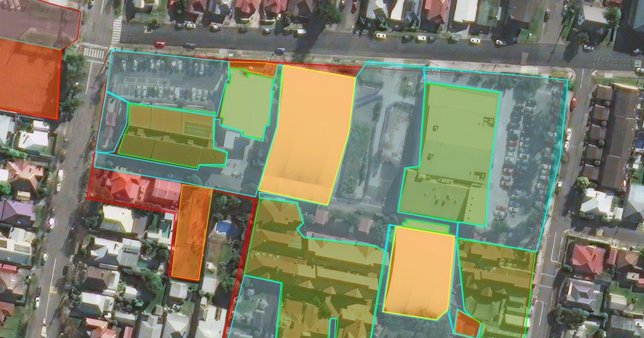The width and height of the screenshot is (644, 338).
Task: Click the large orange building polygon in center
Action: pyautogui.click(x=306, y=134)
